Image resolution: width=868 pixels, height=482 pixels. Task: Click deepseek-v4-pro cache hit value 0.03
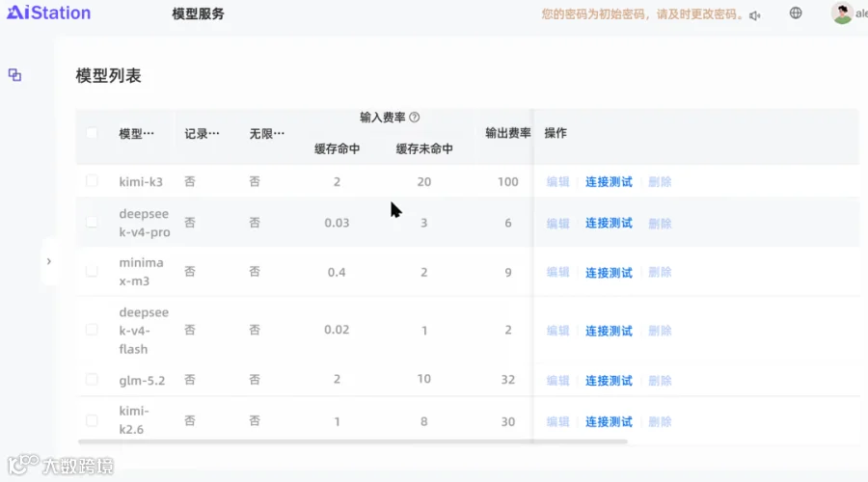pyautogui.click(x=337, y=223)
